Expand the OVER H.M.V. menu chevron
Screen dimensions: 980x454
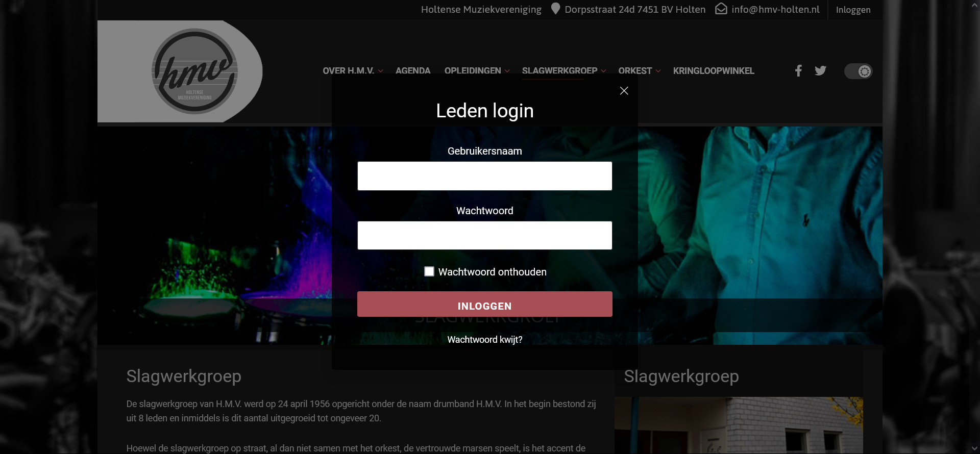pyautogui.click(x=381, y=71)
